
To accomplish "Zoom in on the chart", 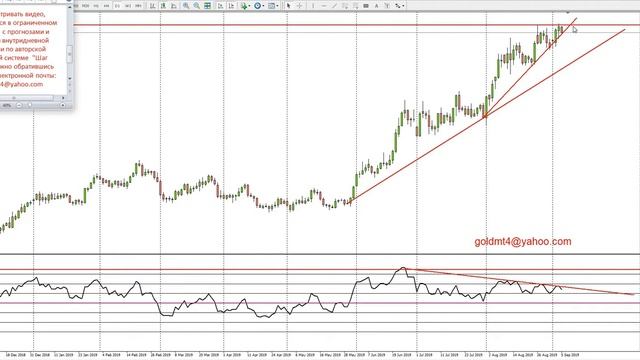I will click(186, 6).
